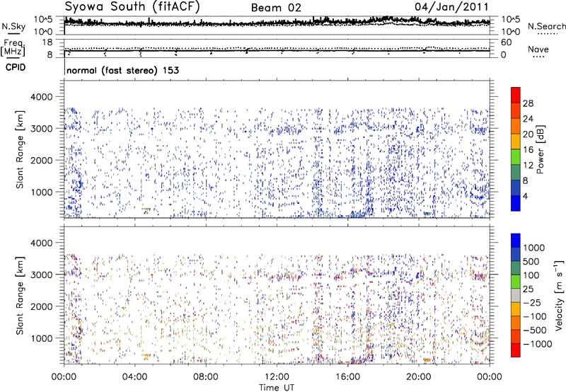The width and height of the screenshot is (566, 392).
Task: Click the 'Time UT' axis label
Action: (277, 387)
